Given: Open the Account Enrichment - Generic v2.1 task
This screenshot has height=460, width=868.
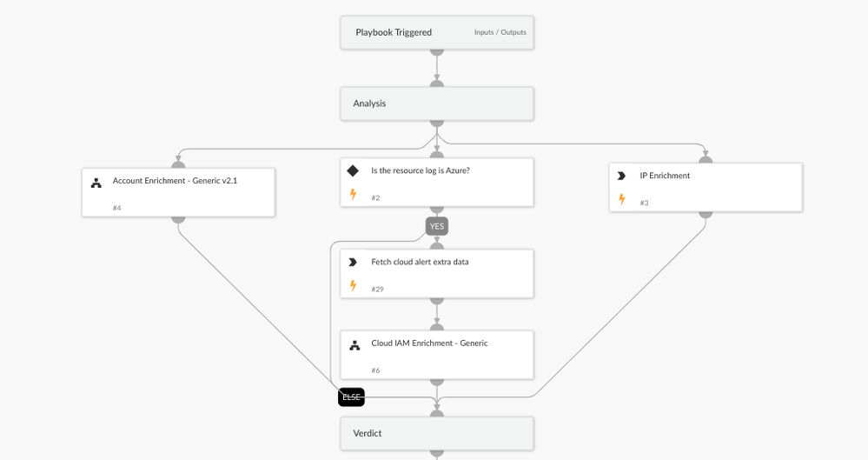Looking at the screenshot, I should coord(175,181).
